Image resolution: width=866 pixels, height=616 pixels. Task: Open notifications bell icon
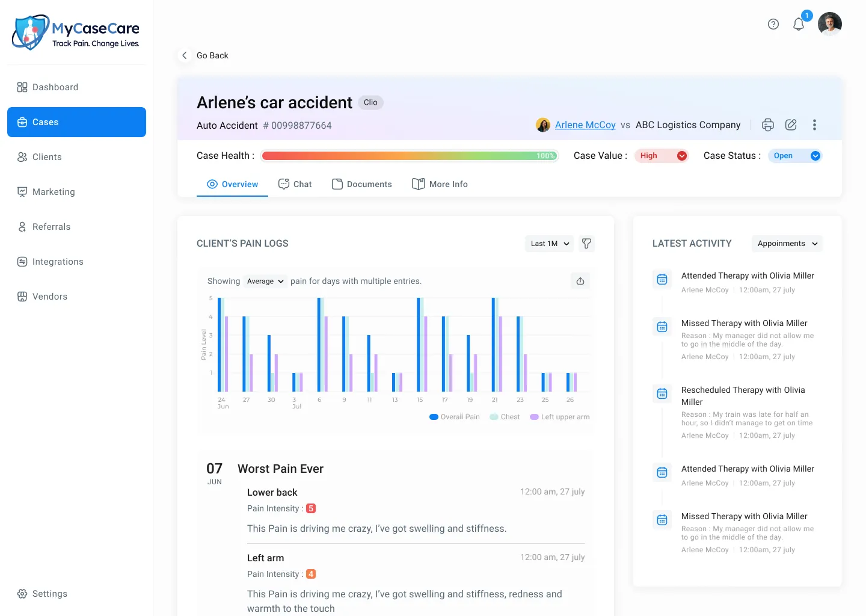799,24
